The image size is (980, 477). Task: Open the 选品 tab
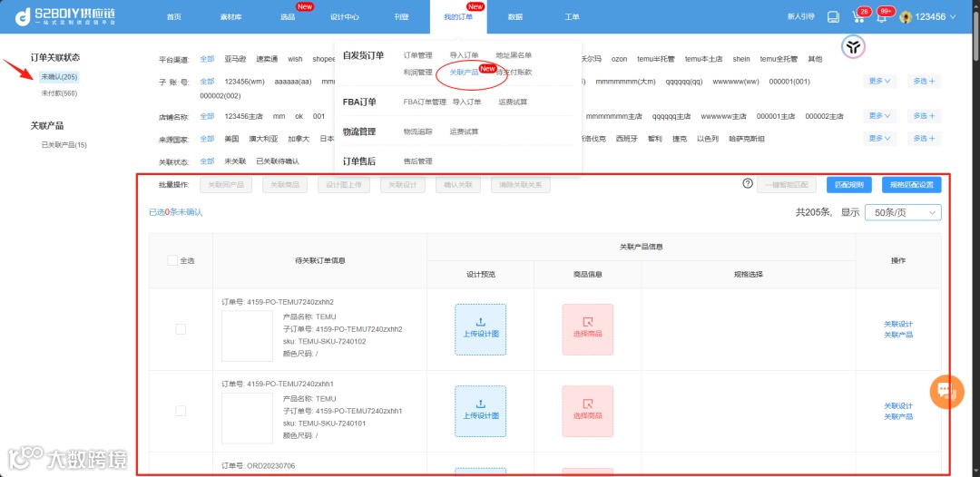coord(288,17)
